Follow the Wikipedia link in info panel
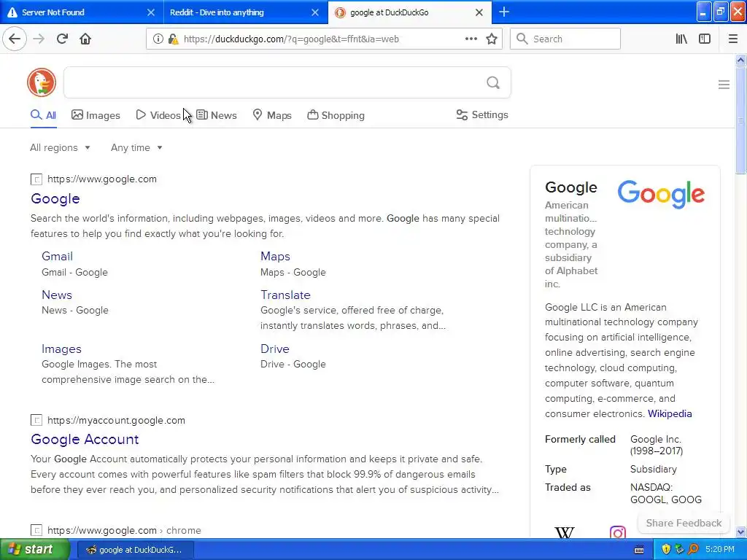747x560 pixels. [670, 413]
